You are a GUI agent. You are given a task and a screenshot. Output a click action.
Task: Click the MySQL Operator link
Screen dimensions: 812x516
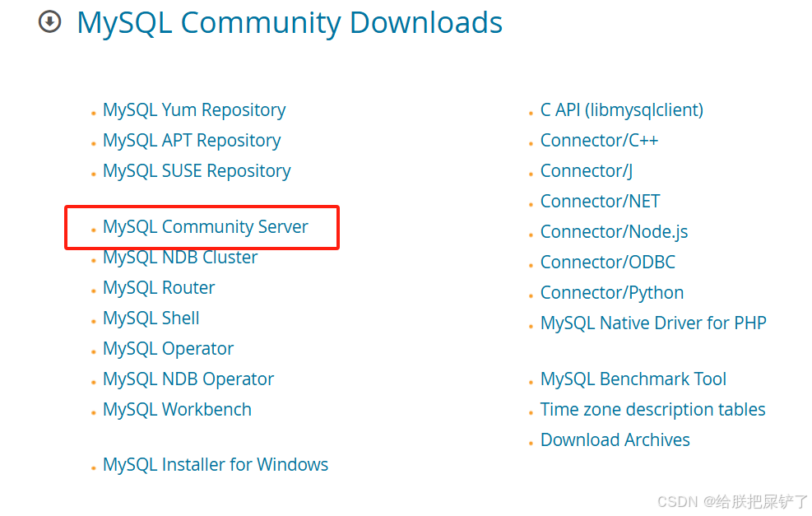point(168,349)
